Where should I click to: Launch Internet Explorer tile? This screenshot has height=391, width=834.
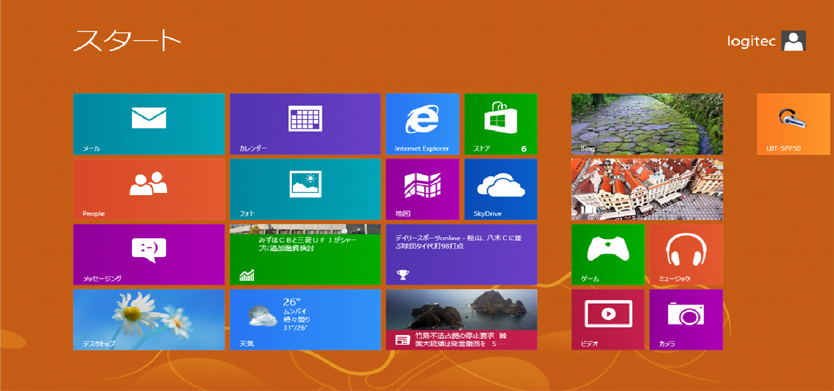423,124
